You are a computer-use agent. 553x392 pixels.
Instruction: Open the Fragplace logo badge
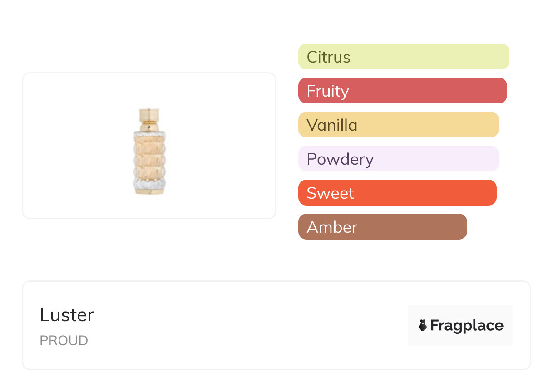coord(461,325)
